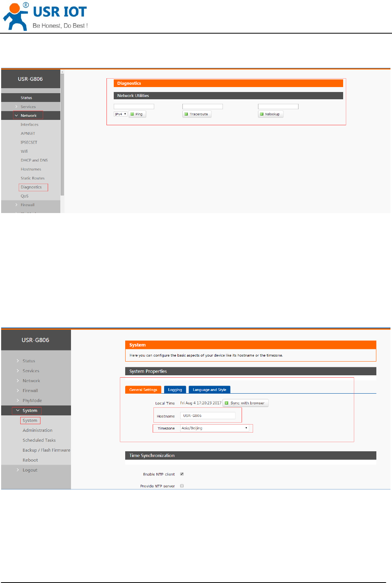The width and height of the screenshot is (392, 583).
Task: Click the nslookup address input field
Action: click(278, 107)
